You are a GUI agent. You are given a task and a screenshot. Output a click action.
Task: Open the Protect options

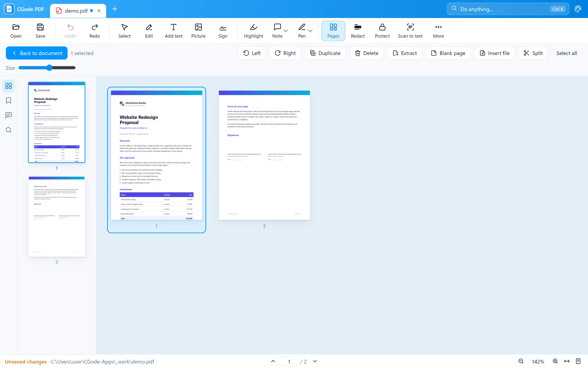point(382,31)
